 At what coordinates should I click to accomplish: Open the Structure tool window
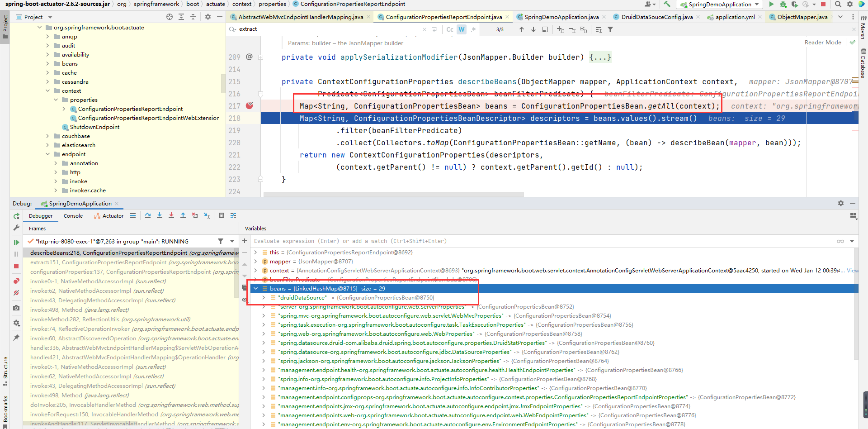[5, 371]
